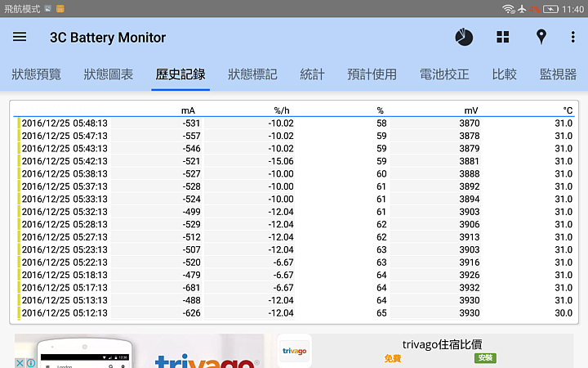Open the 預計使用 tab

372,74
